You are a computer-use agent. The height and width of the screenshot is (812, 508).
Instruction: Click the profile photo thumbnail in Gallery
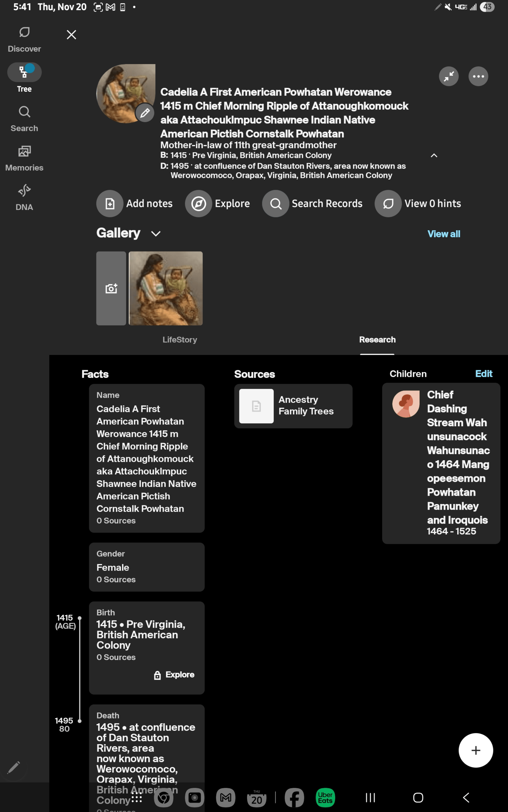pos(165,288)
